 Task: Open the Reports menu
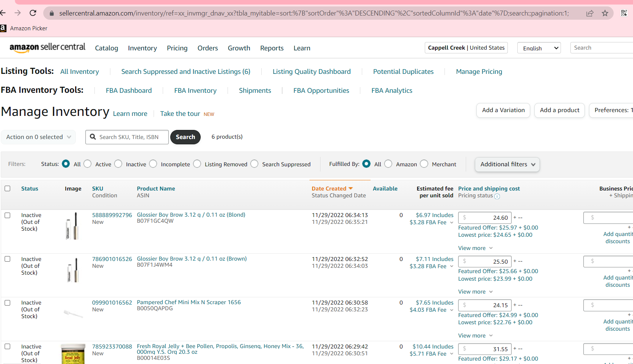272,48
